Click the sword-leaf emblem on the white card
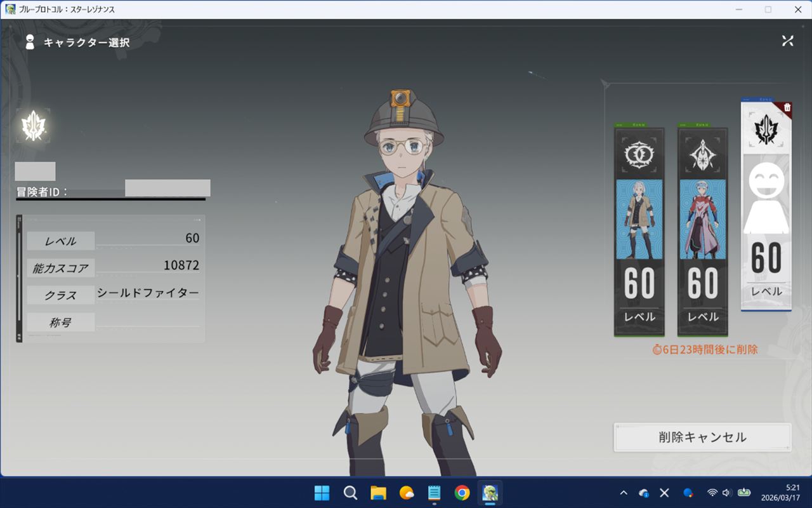Image resolution: width=812 pixels, height=508 pixels. coord(766,129)
